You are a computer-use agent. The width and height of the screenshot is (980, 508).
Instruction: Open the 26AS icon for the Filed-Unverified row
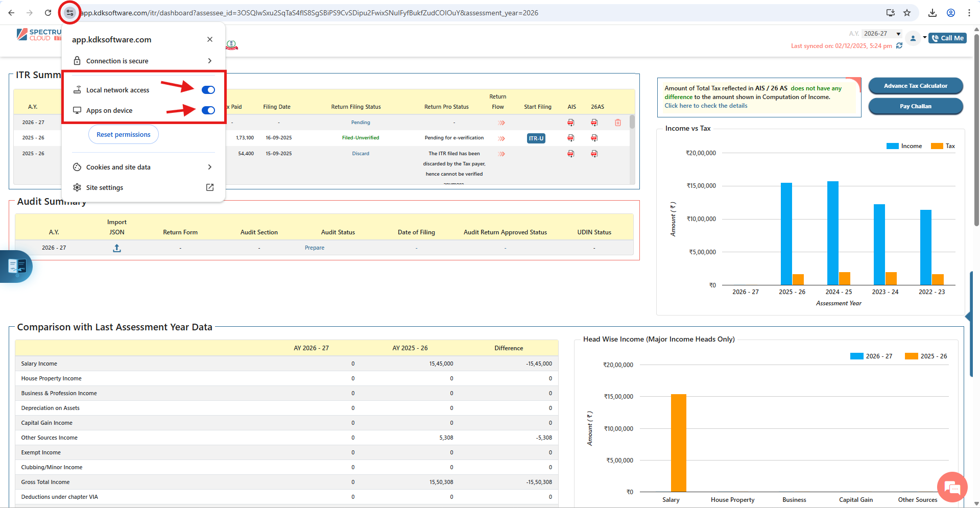(x=594, y=138)
